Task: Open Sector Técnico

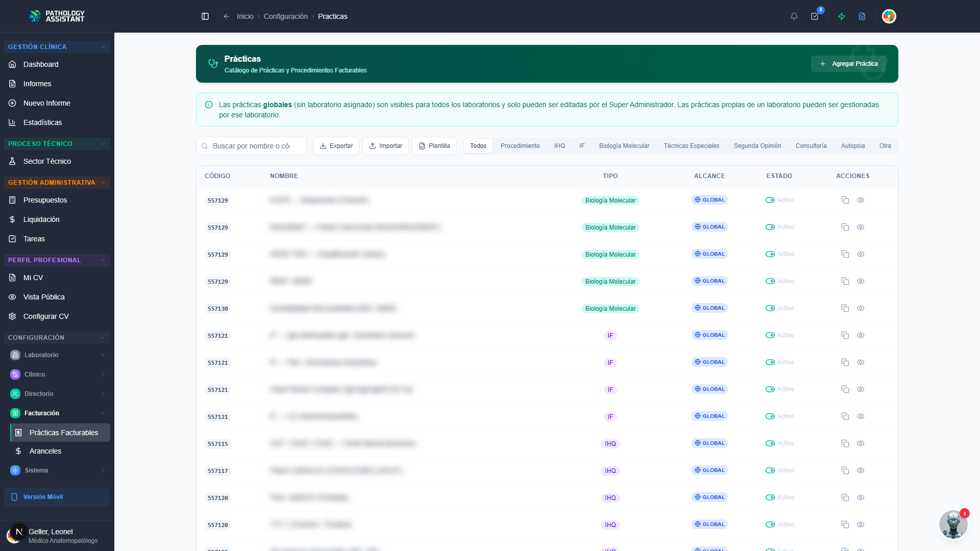Action: point(57,161)
